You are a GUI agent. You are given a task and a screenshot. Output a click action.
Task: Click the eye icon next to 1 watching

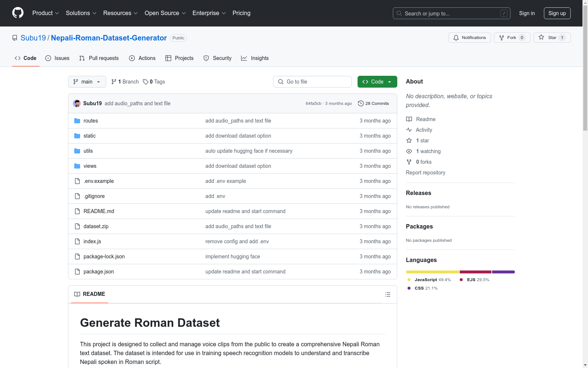coord(409,151)
